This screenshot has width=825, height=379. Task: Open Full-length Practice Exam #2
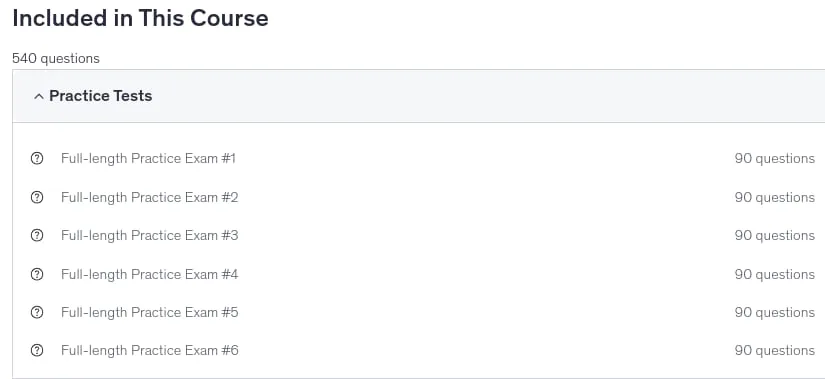point(149,197)
